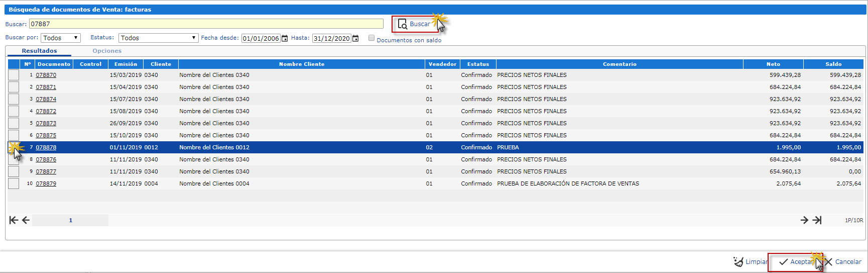Open document link 078872
The image size is (868, 273).
(x=46, y=111)
